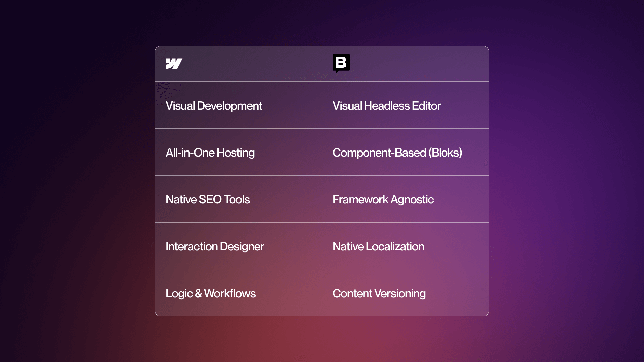Screen dimensions: 644x362
Task: Select the Native SEO Tools cell
Action: point(208,199)
